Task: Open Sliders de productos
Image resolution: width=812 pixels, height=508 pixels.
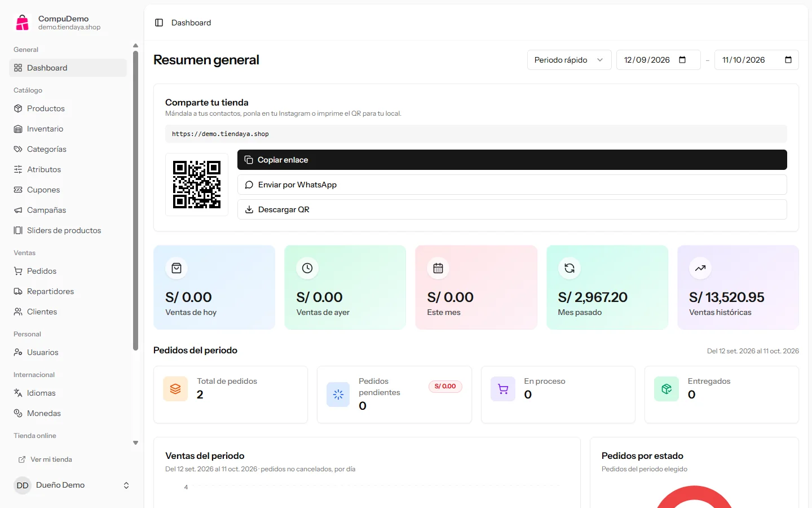Action: (68, 230)
